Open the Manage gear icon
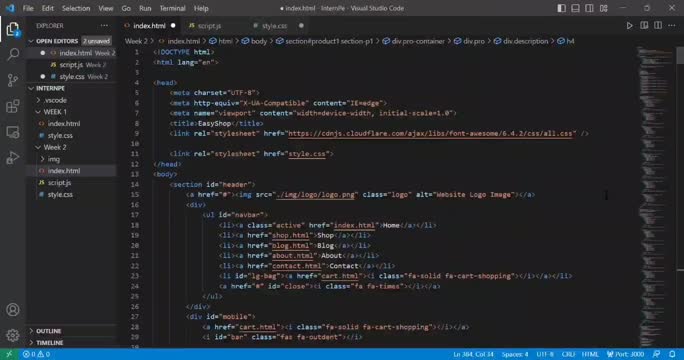The width and height of the screenshot is (684, 360). click(x=13, y=335)
